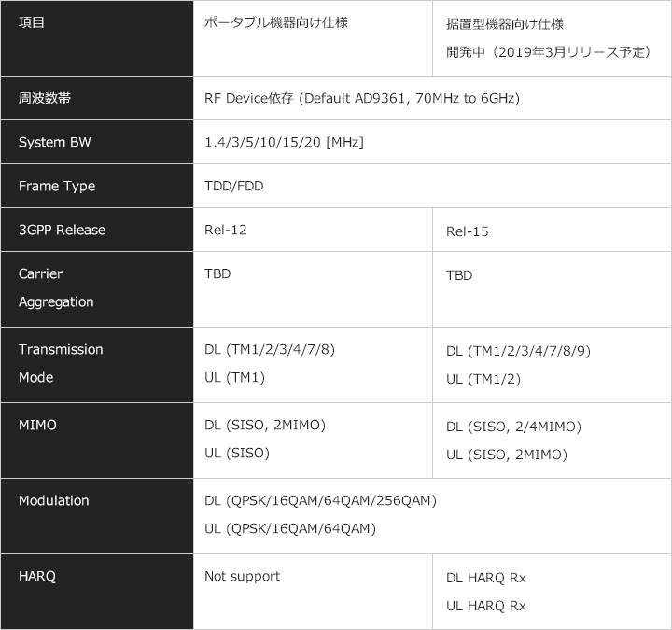The width and height of the screenshot is (672, 630).
Task: Select the ポータブル機器向け仕様 column header
Action: click(313, 38)
